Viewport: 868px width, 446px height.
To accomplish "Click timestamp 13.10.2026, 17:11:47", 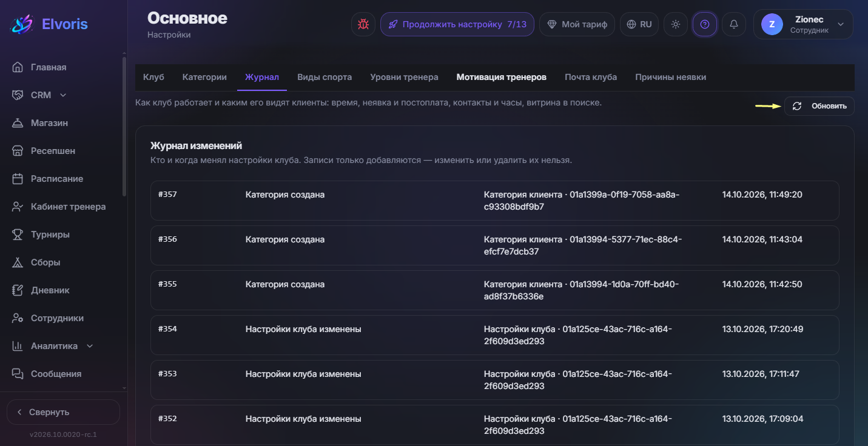I will coord(761,374).
